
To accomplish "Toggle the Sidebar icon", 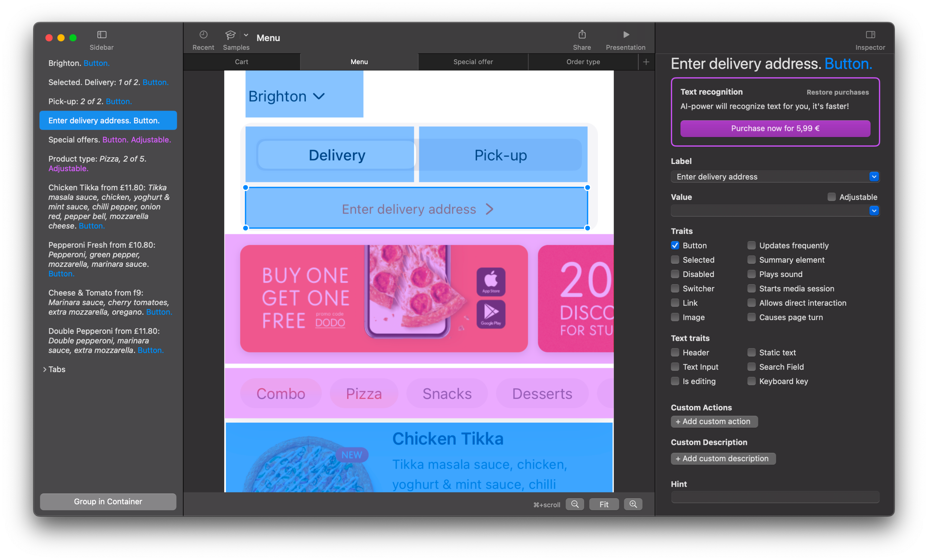I will tap(102, 35).
